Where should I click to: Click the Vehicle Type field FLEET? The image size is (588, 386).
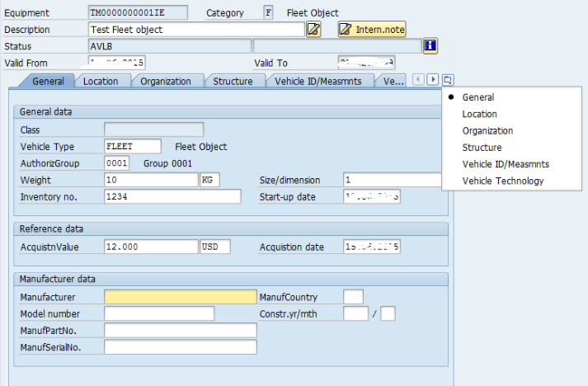(133, 146)
